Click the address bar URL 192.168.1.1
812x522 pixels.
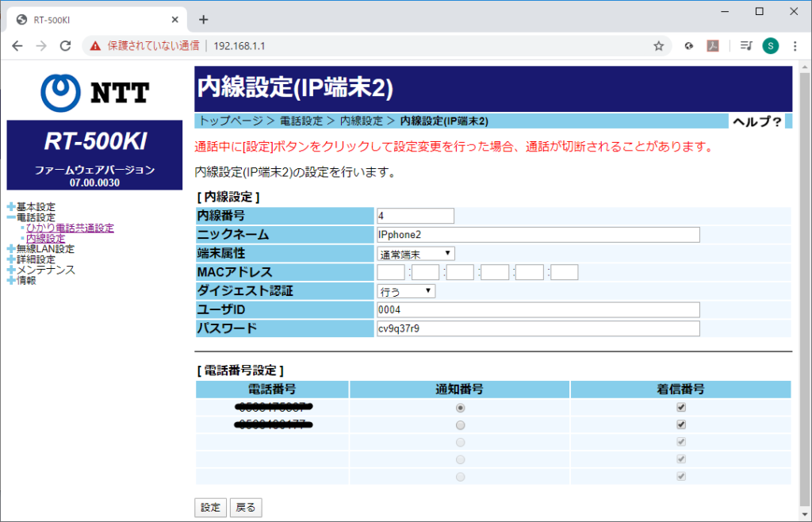(x=239, y=46)
